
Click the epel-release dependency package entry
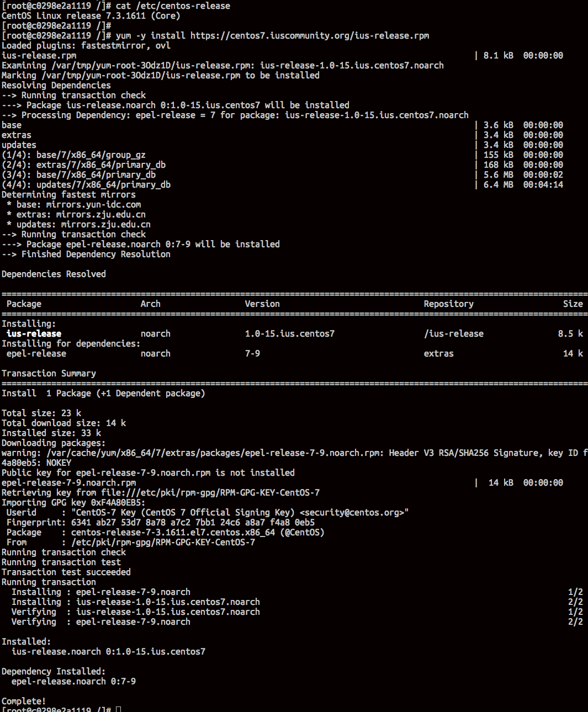click(36, 353)
